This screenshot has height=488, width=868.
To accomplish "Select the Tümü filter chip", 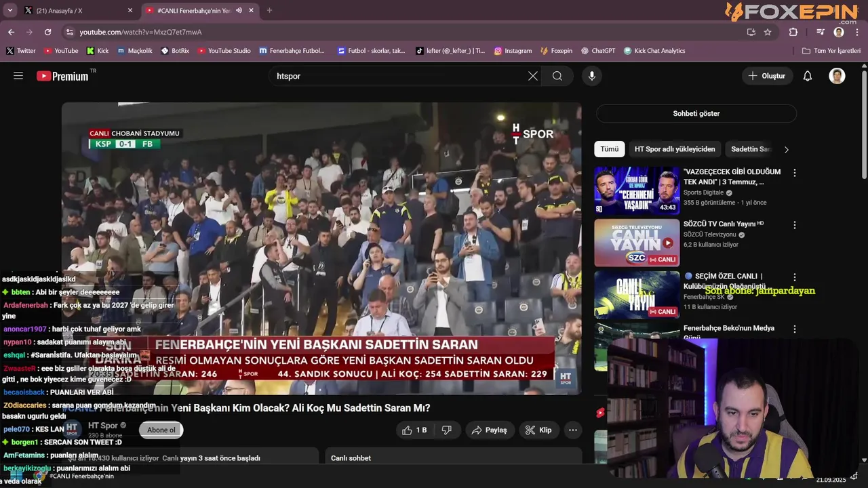I will point(609,149).
